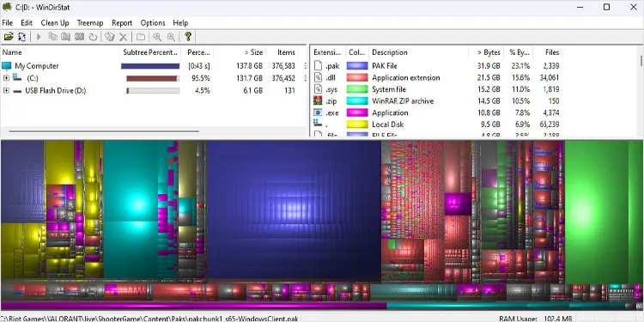The image size is (644, 322).
Task: Expand the (C:) drive node
Action: click(6, 78)
